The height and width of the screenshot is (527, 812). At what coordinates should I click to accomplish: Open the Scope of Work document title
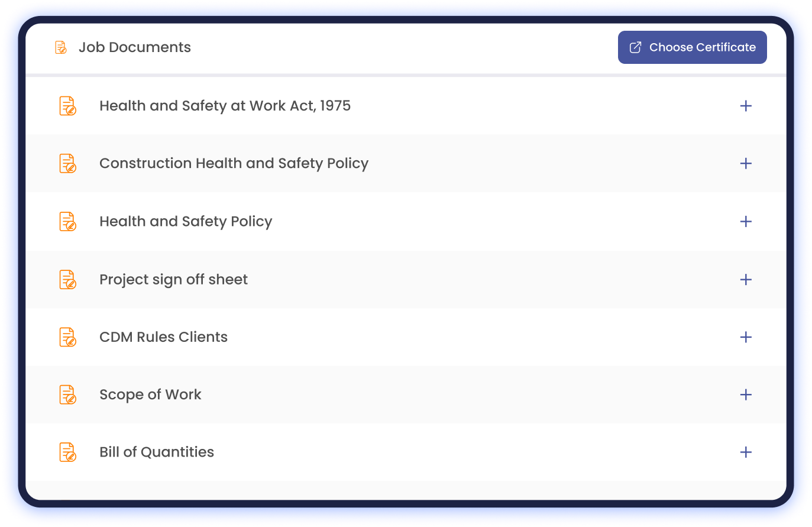pyautogui.click(x=150, y=395)
